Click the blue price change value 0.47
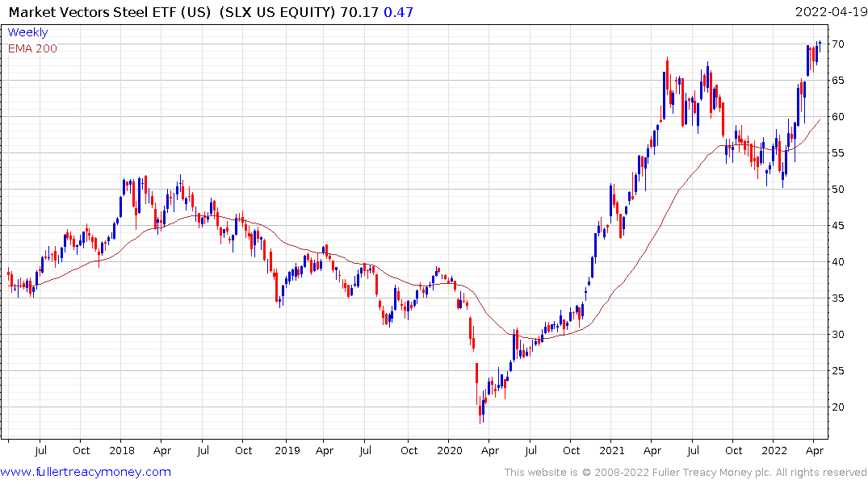The image size is (868, 484). click(399, 12)
